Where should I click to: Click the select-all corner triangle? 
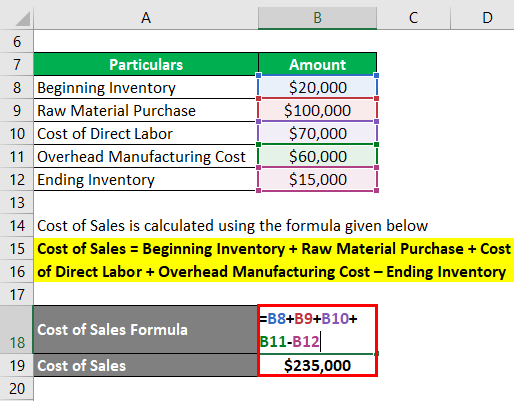[x=23, y=19]
